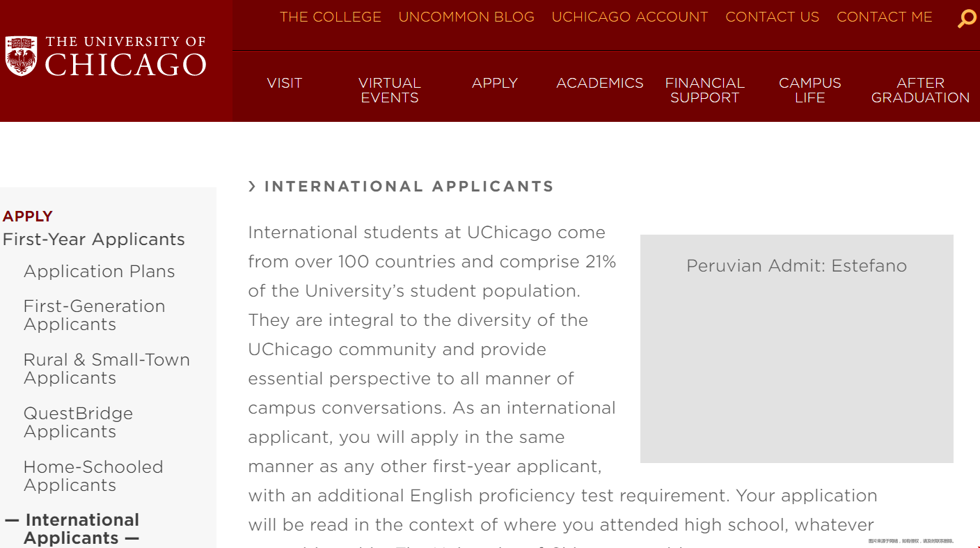Open the After Graduation menu
Screen dimensions: 980x548
920,91
